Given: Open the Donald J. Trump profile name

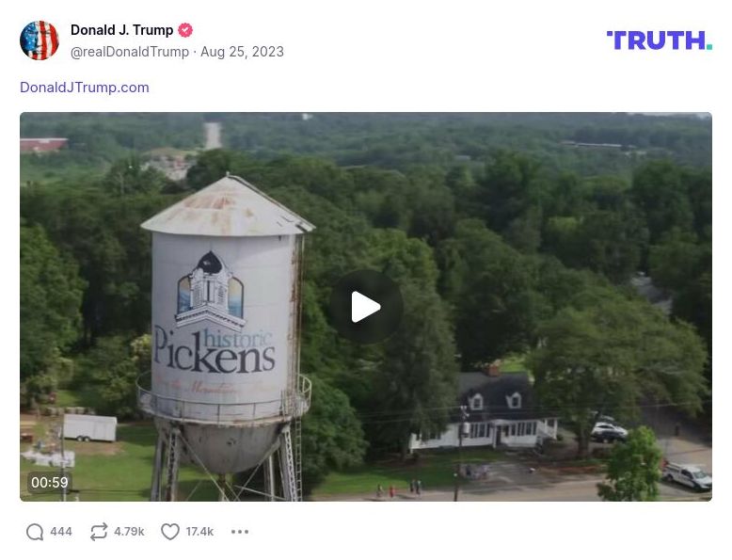Looking at the screenshot, I should pos(122,30).
